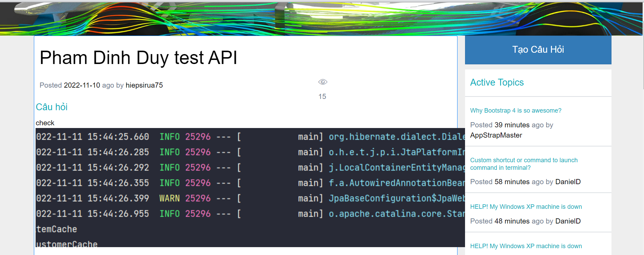Click the Tạo Câu Hỏi button
The width and height of the screenshot is (644, 255).
click(x=538, y=50)
